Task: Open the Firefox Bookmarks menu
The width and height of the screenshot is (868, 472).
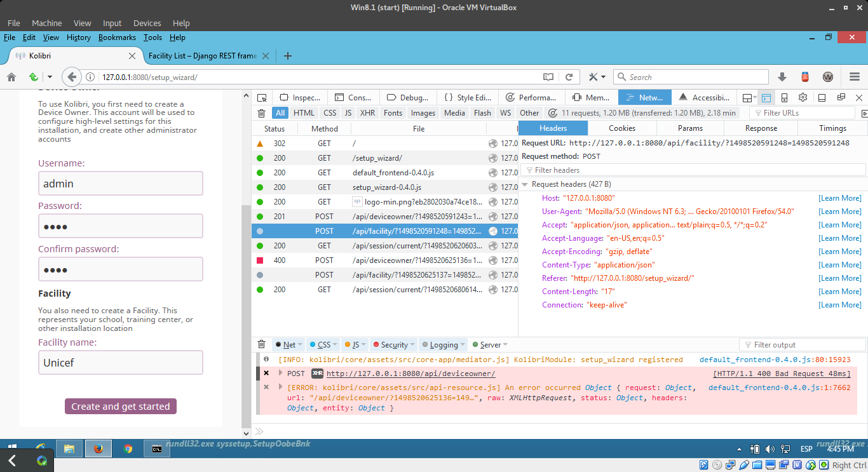Action: pyautogui.click(x=117, y=37)
